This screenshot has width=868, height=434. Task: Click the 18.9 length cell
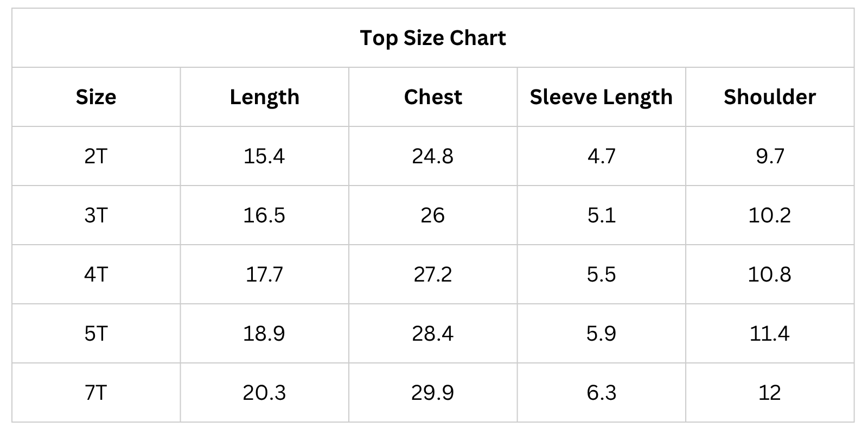click(264, 334)
